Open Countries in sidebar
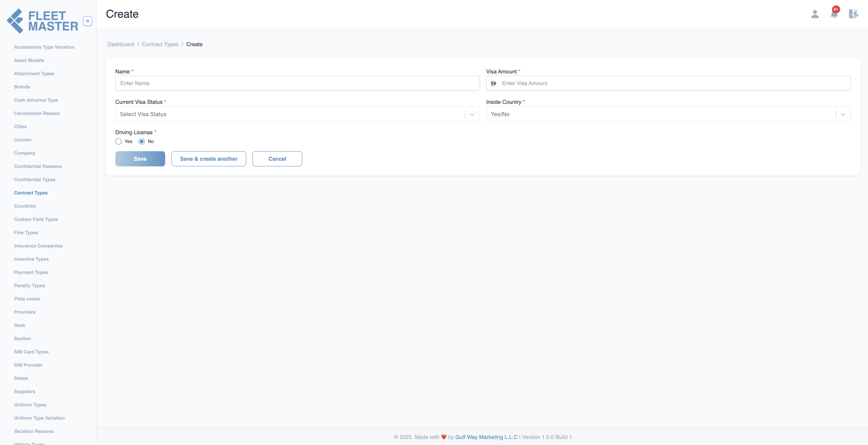This screenshot has height=445, width=868. tap(25, 206)
